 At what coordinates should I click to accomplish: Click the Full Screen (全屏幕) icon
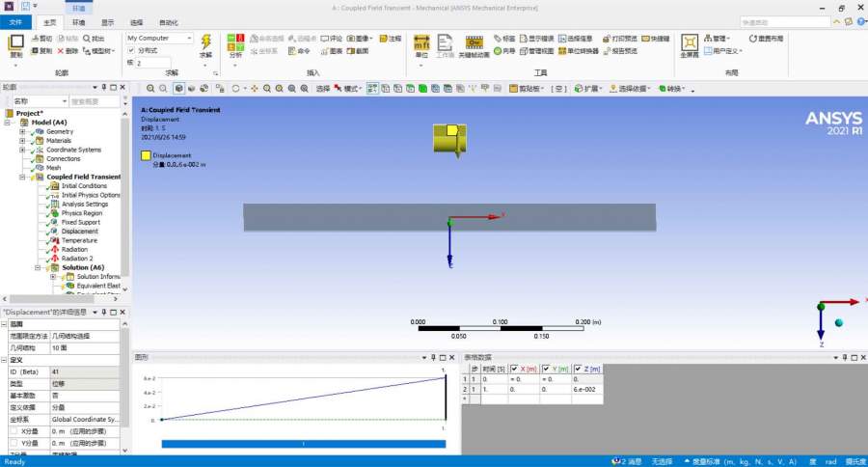pyautogui.click(x=690, y=42)
